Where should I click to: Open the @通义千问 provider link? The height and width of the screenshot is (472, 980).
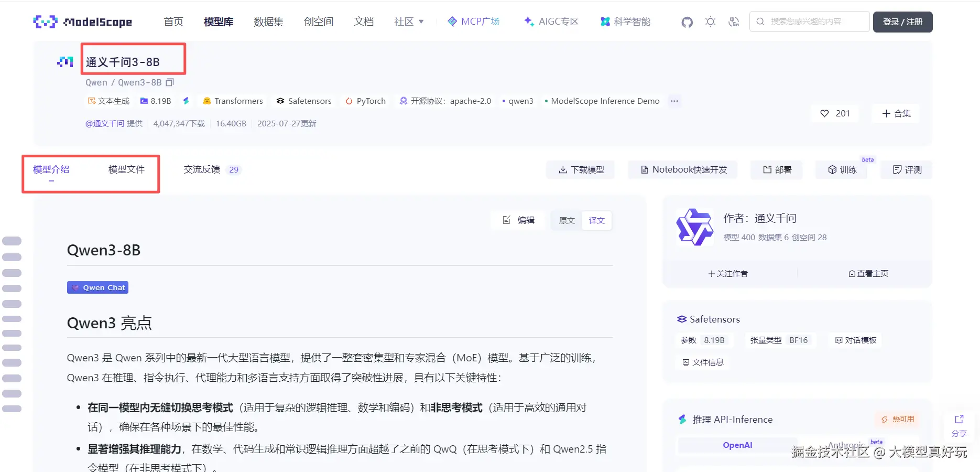coord(105,123)
